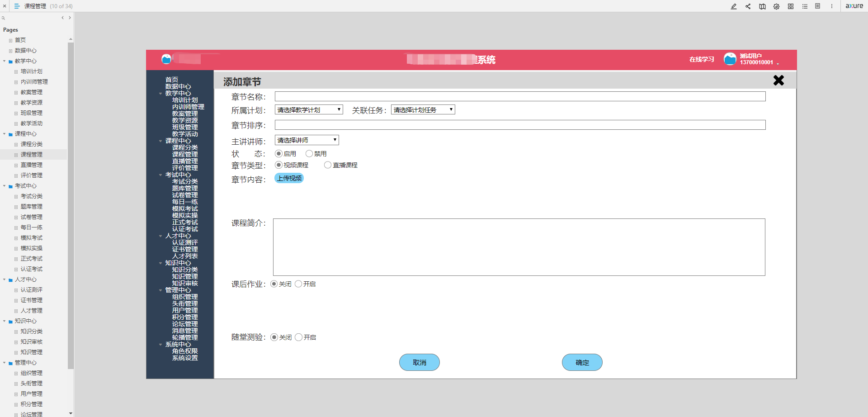Set 随堂测验 to 开启
The image size is (868, 417).
point(298,337)
